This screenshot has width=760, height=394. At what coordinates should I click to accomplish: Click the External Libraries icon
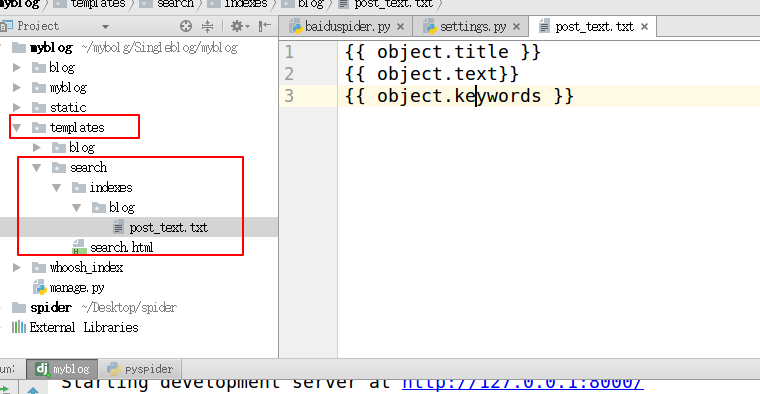click(18, 328)
